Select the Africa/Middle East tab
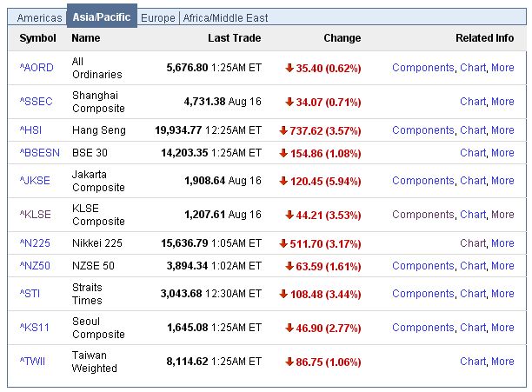Viewport: 532px width, 392px height. (x=225, y=17)
